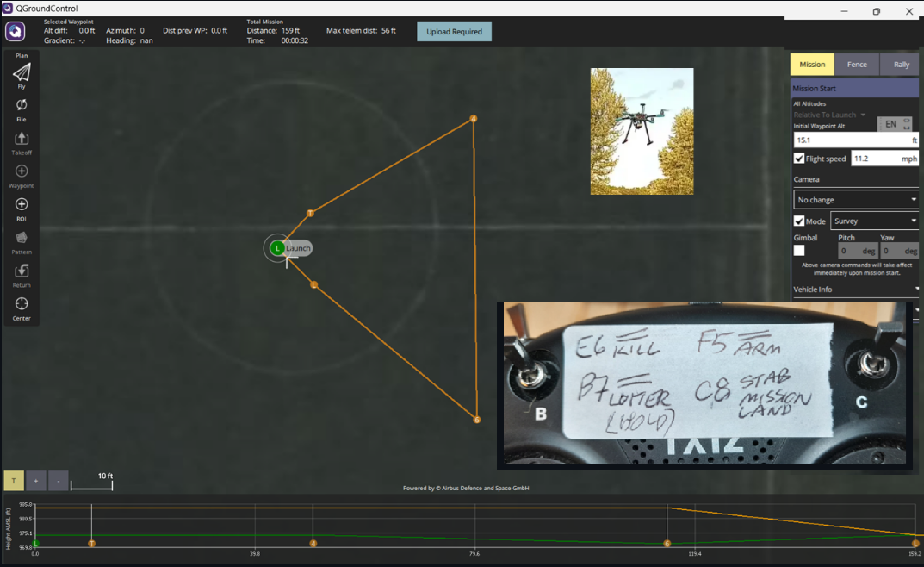Select the Waypoint tool
This screenshot has width=924, height=567.
pos(21,172)
